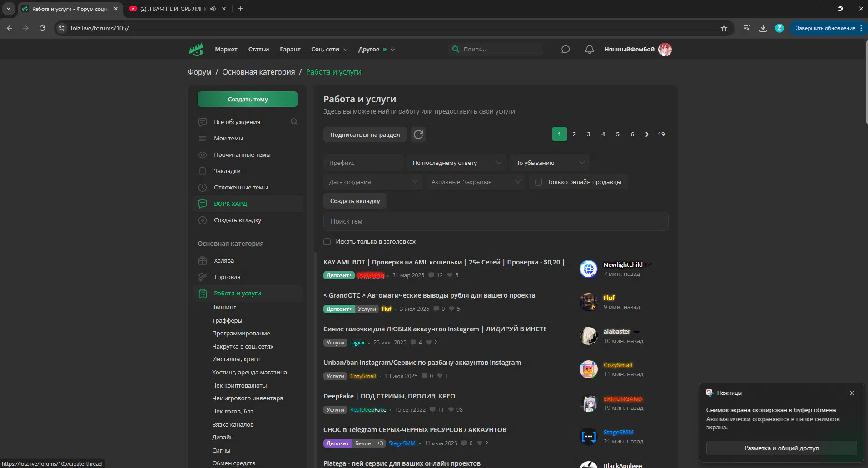Close the Ножницы notification
The image size is (868, 468).
852,393
